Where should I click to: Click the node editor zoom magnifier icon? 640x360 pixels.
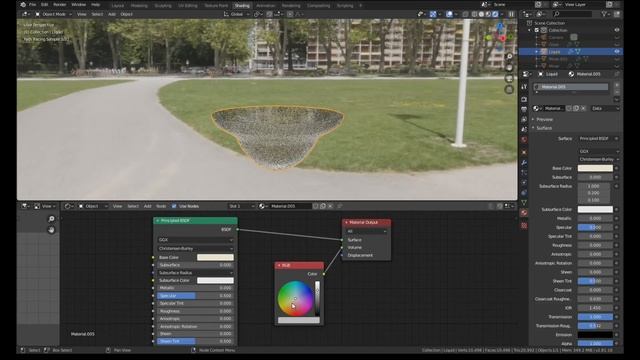pyautogui.click(x=51, y=219)
